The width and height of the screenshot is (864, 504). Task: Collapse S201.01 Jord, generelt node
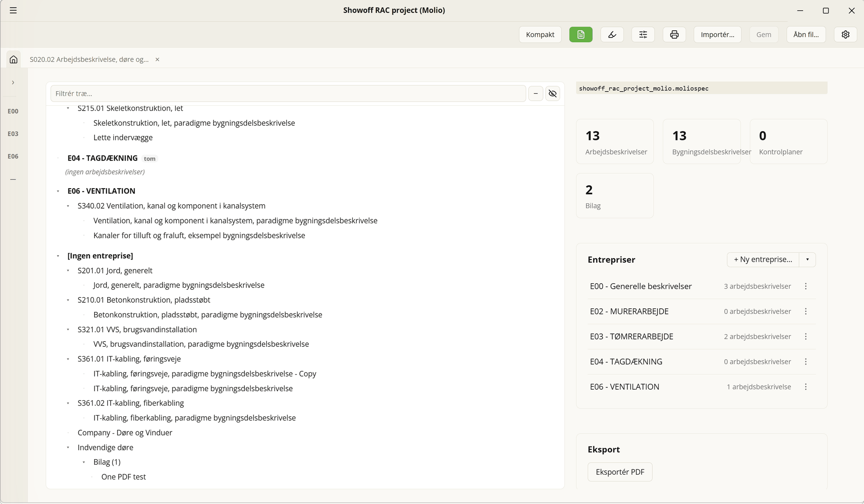tap(68, 271)
